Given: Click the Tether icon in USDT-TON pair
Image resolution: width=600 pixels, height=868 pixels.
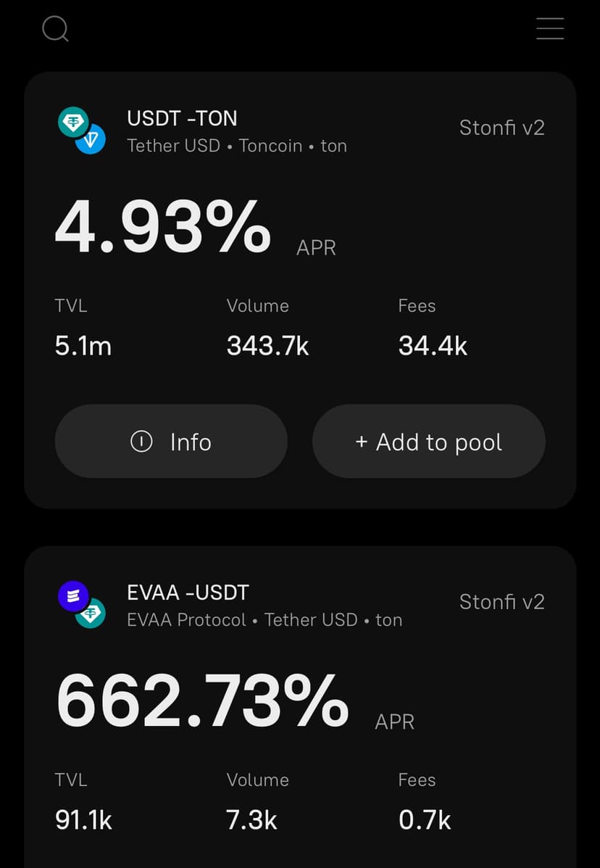Looking at the screenshot, I should coord(73,123).
